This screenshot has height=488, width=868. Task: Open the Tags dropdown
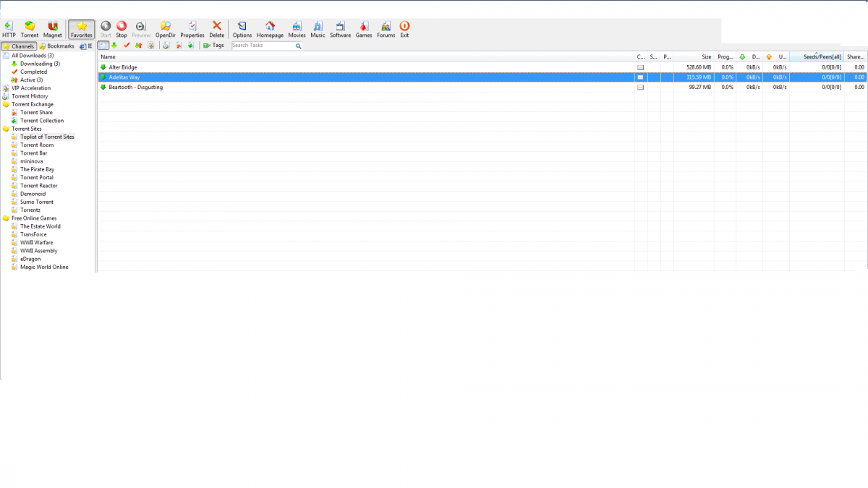213,46
